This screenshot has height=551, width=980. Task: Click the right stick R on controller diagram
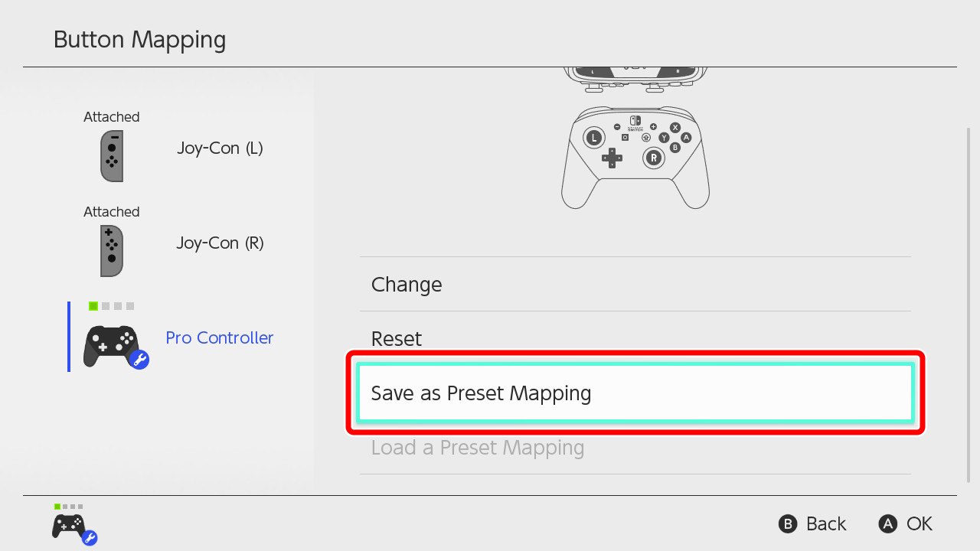click(653, 158)
